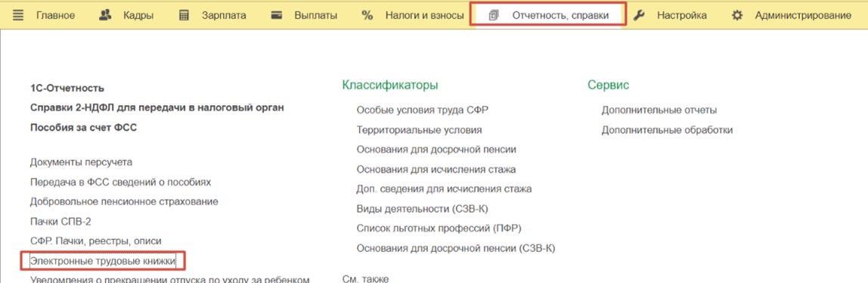
Task: Click the documents icon beside Отчетность, справки
Action: pos(494,16)
